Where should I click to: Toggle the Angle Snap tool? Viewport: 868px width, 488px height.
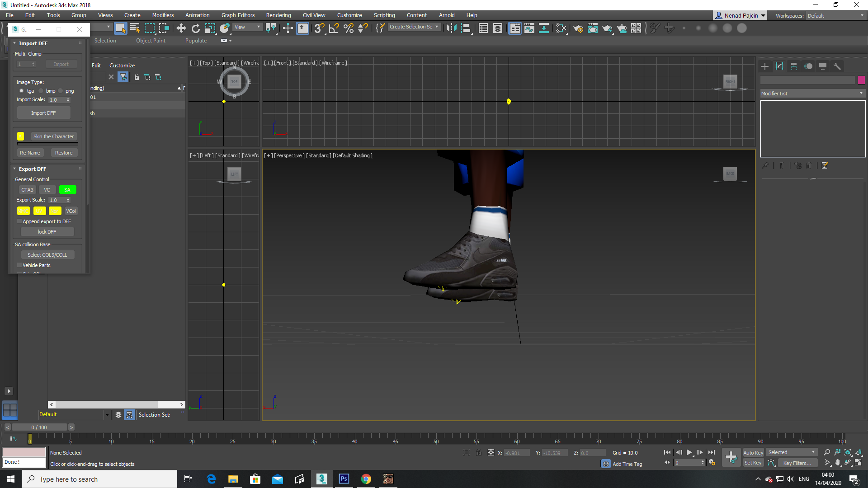click(334, 28)
